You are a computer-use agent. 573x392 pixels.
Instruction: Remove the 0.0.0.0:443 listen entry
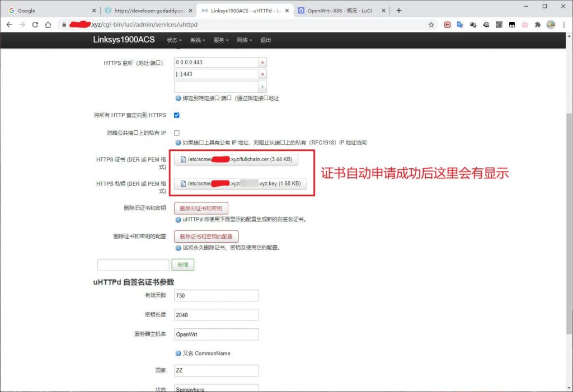click(262, 63)
